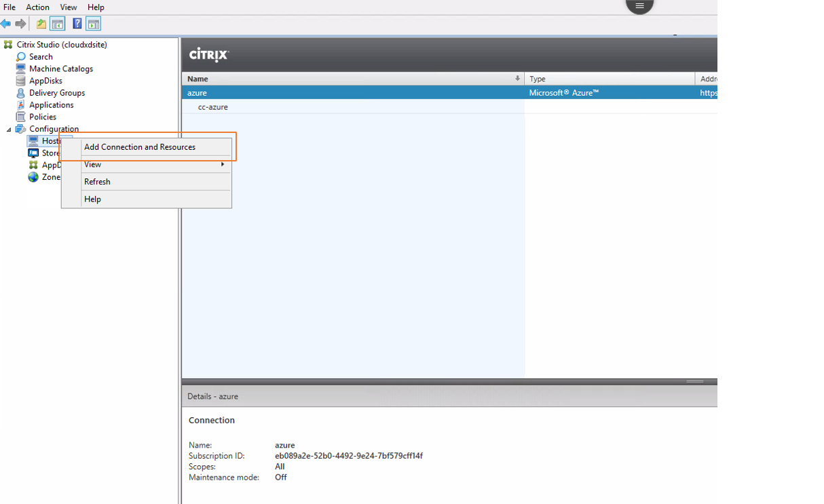Expand the View submenu arrow

[x=223, y=164]
